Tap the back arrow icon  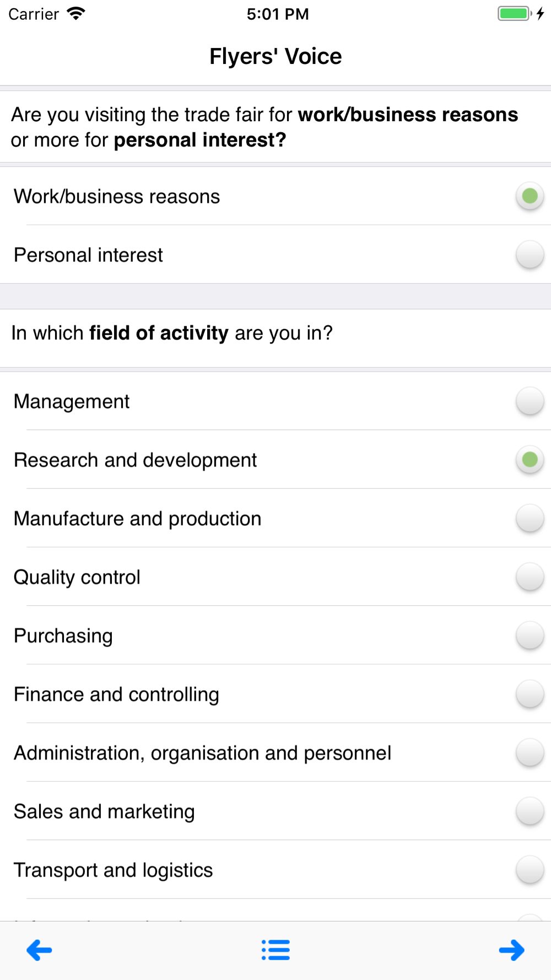[39, 950]
